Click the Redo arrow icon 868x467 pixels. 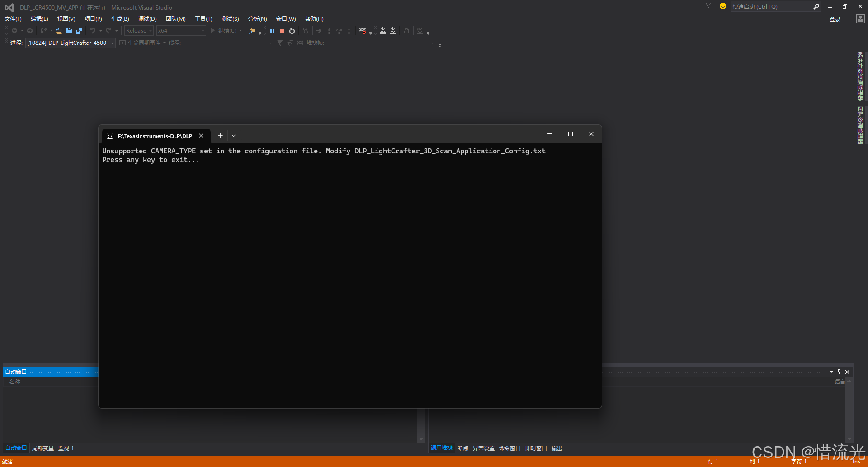[x=108, y=31]
